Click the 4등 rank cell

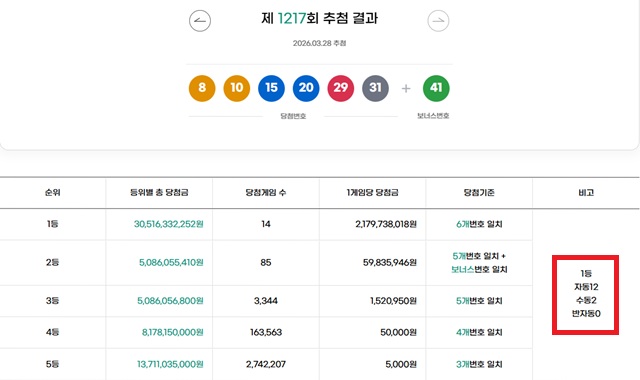(x=53, y=332)
